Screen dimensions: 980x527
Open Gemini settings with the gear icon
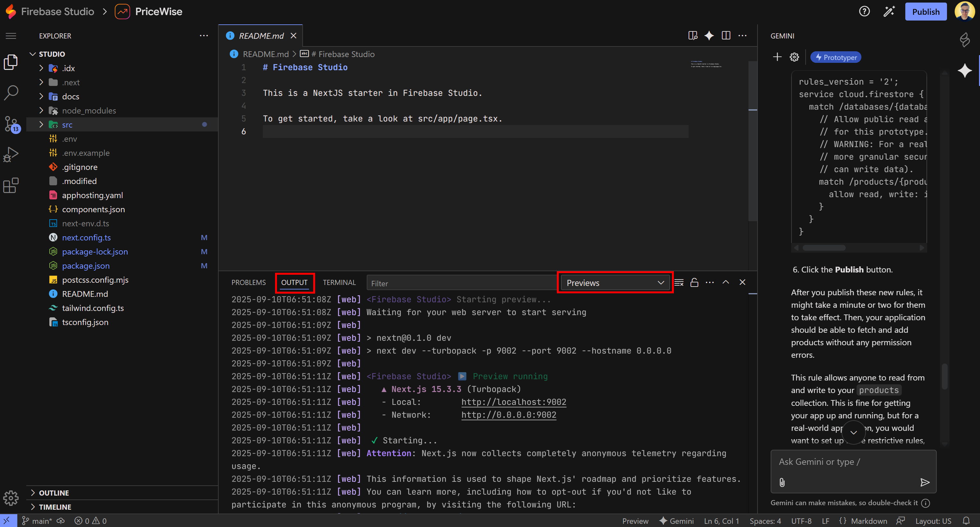(794, 57)
